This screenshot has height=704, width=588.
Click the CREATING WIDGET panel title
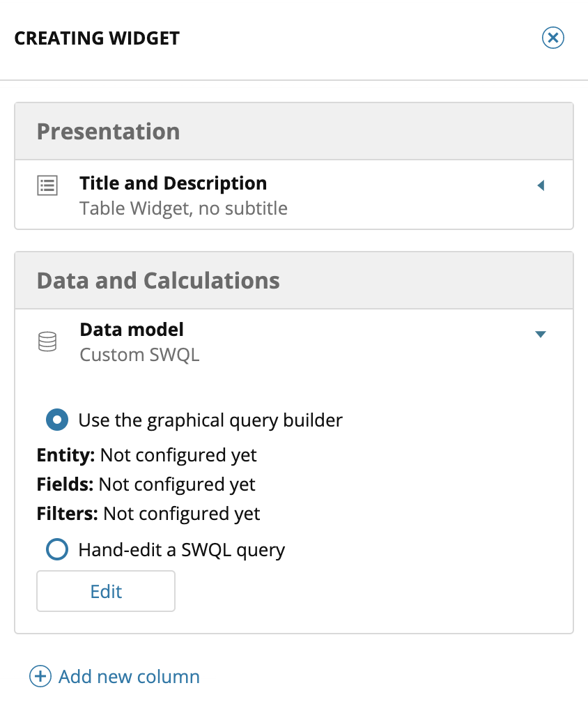pyautogui.click(x=97, y=38)
